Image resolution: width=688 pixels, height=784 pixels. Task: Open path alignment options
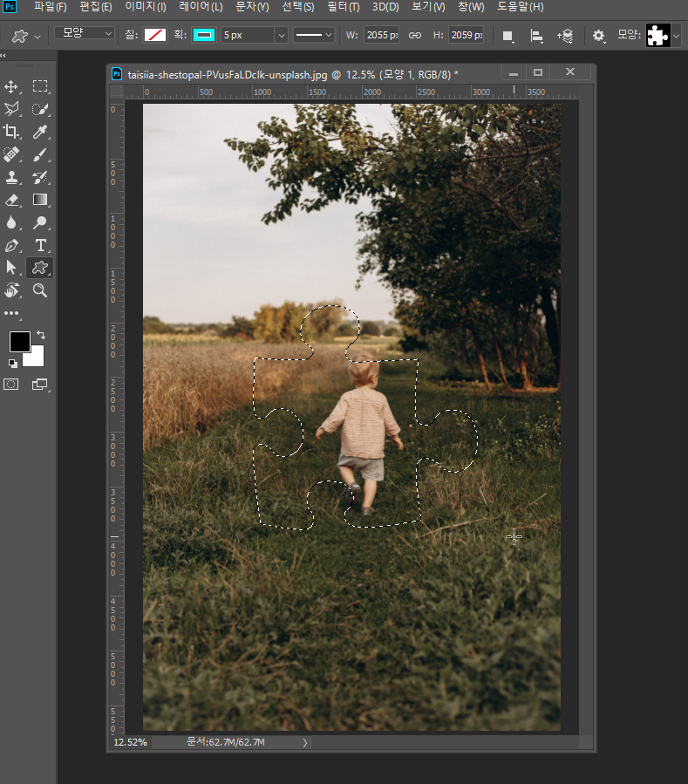point(536,36)
